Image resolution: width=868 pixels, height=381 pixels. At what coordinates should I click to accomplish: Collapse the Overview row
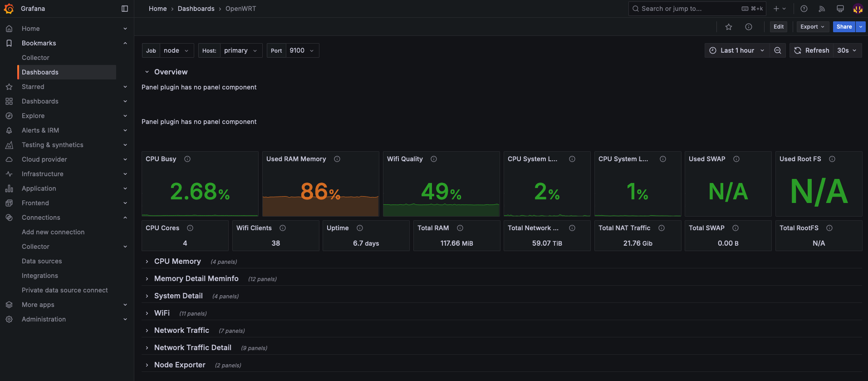tap(147, 72)
